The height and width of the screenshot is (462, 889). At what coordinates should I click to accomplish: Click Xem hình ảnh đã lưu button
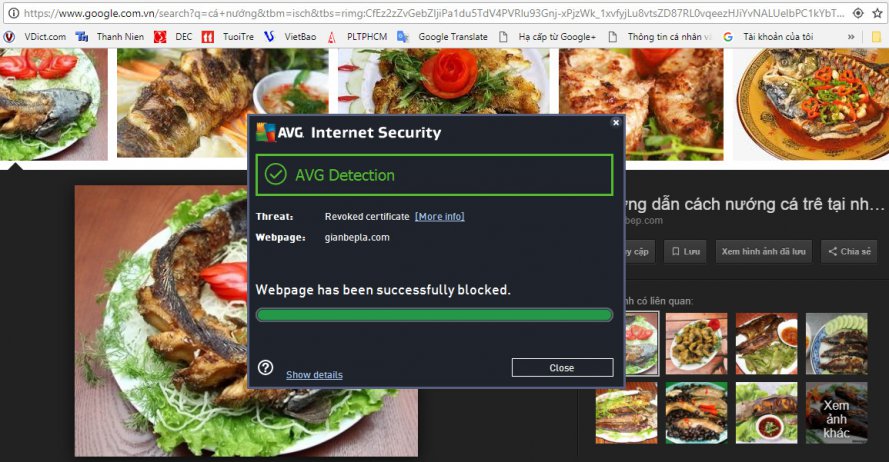pyautogui.click(x=763, y=252)
